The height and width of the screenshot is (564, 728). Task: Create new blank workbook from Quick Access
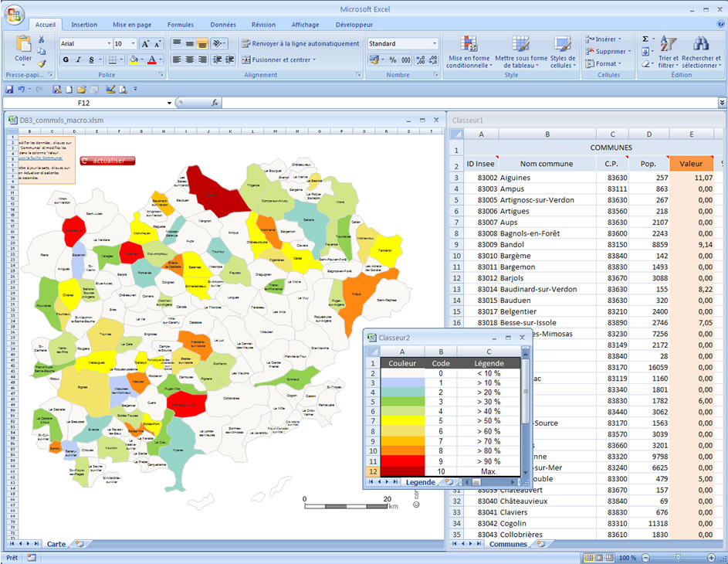[x=69, y=89]
